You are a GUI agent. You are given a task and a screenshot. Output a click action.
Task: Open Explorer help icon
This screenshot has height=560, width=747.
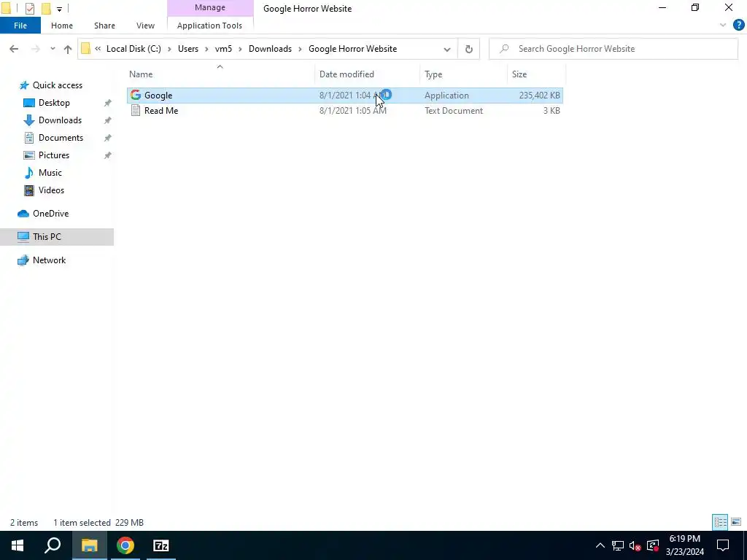click(x=738, y=26)
